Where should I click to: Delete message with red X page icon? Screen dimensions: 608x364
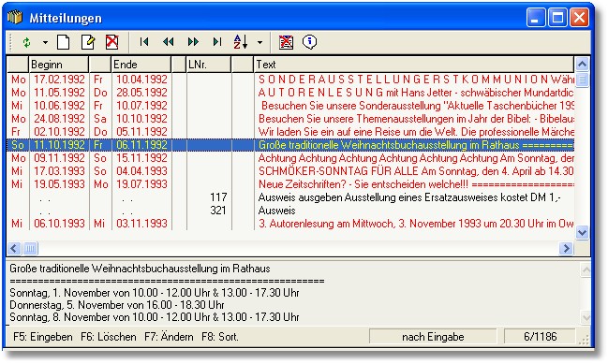coord(112,42)
